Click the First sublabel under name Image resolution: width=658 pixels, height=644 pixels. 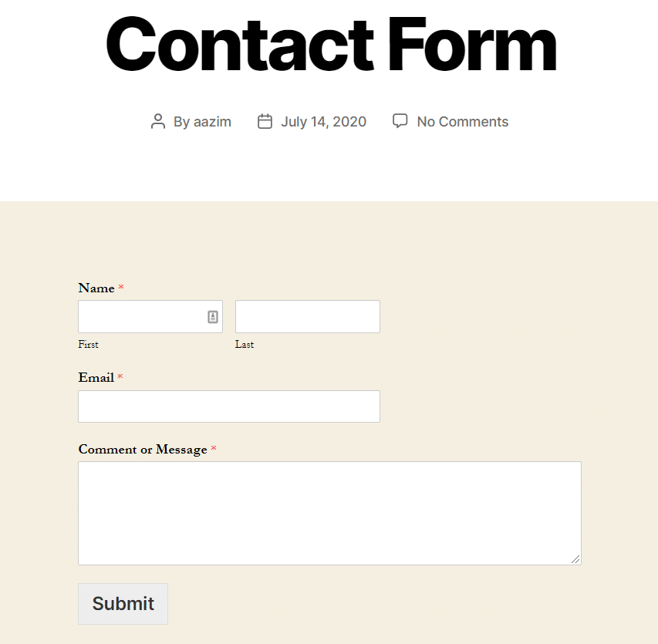[88, 345]
